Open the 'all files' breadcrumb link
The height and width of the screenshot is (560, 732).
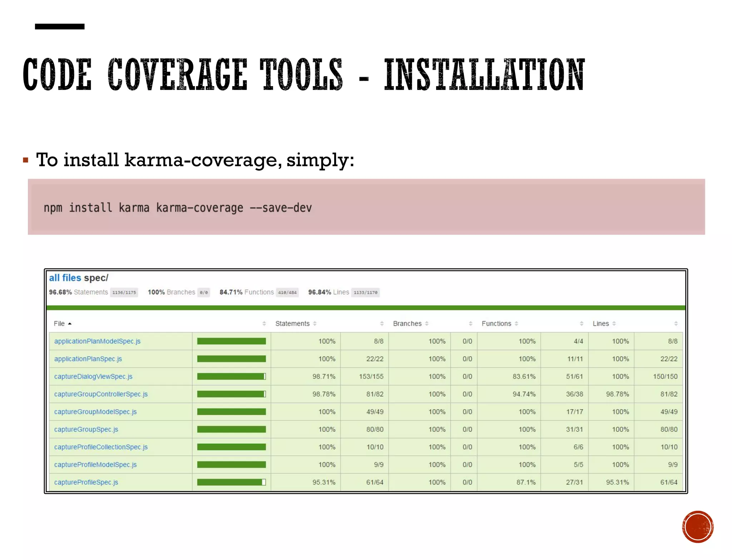coord(65,278)
